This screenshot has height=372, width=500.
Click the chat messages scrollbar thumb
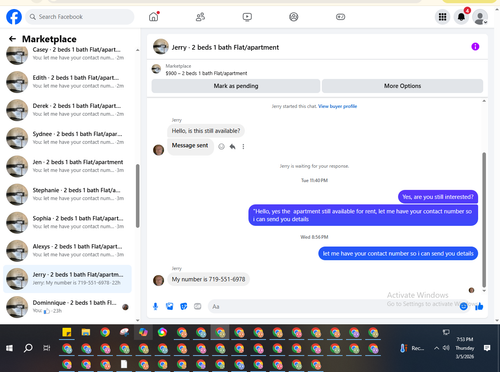pyautogui.click(x=484, y=220)
